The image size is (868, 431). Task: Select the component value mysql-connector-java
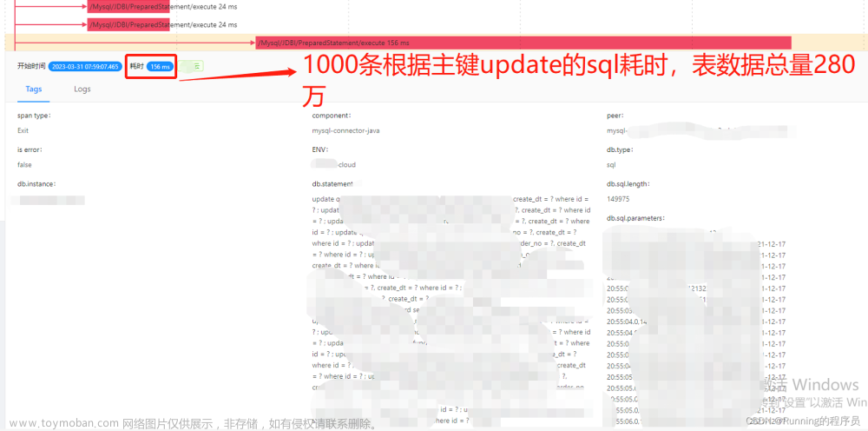(x=346, y=130)
